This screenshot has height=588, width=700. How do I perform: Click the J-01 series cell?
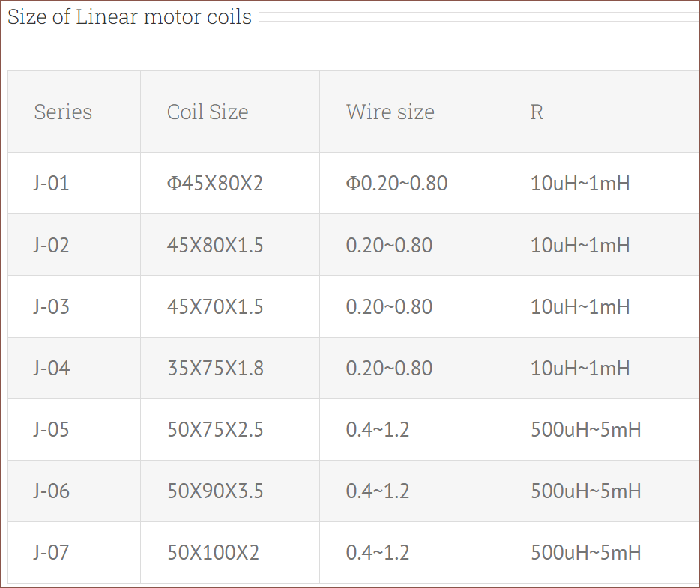coord(52,184)
